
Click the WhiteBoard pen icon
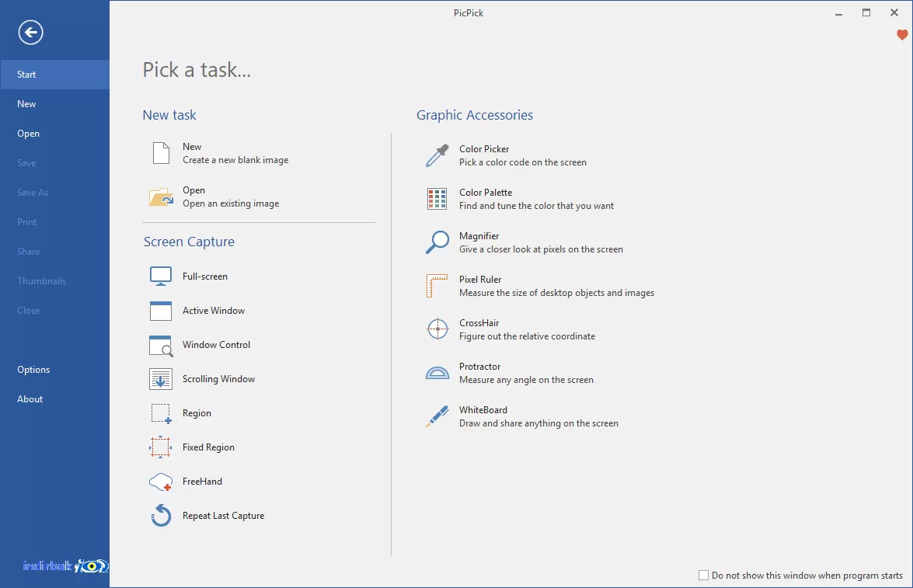tap(437, 416)
